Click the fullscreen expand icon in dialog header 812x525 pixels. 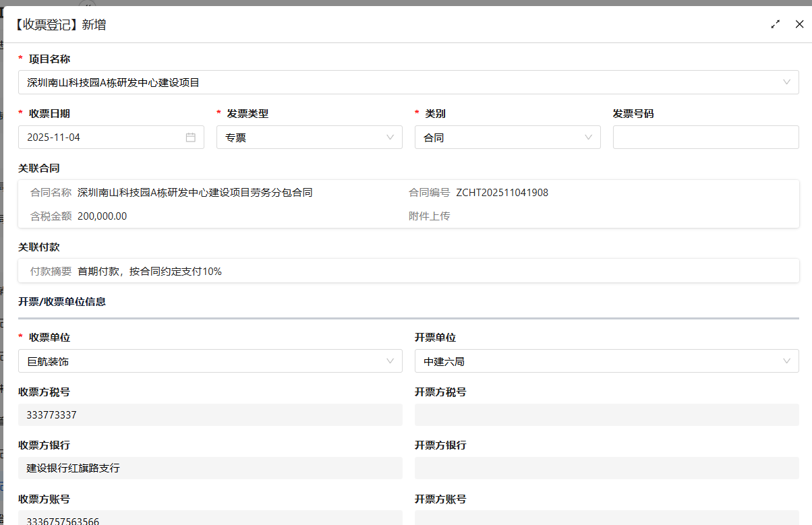tap(776, 24)
